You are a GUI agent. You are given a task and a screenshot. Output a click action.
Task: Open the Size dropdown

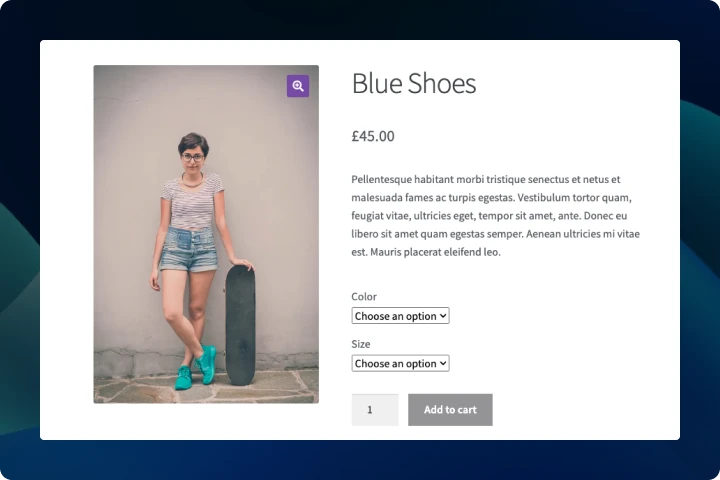click(400, 363)
